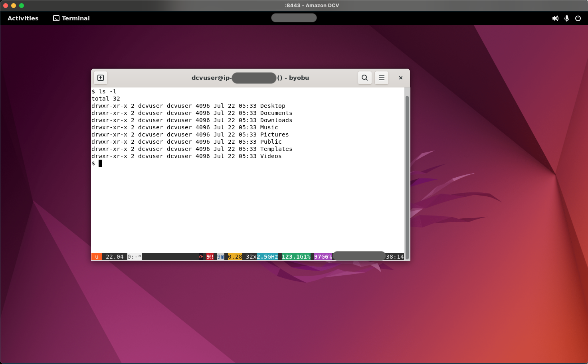
Task: Click the 'Music' directory name in the listing
Action: [269, 127]
